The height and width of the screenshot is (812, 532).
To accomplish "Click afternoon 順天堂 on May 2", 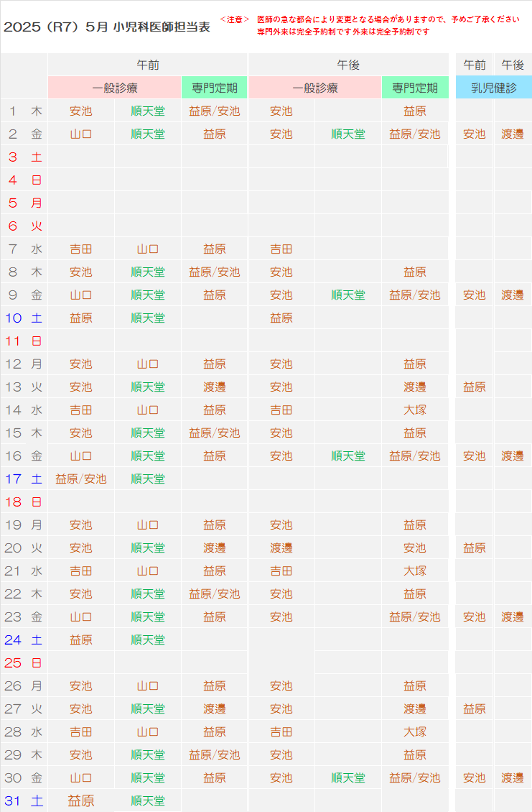I will (347, 134).
